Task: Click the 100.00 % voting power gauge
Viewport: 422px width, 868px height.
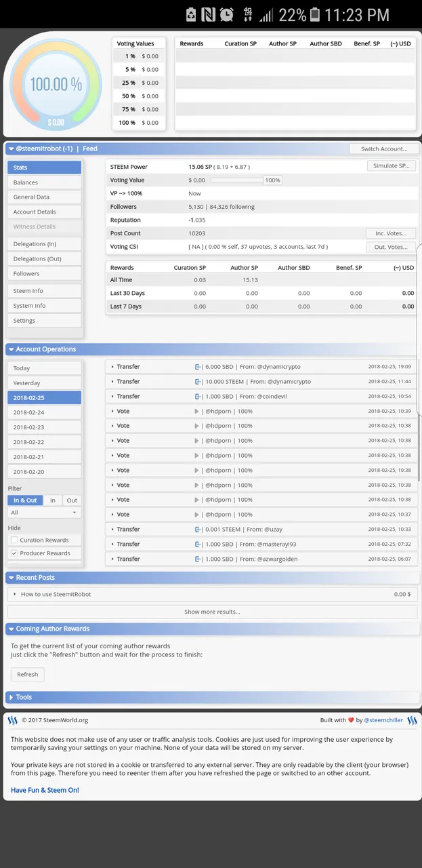Action: point(56,85)
